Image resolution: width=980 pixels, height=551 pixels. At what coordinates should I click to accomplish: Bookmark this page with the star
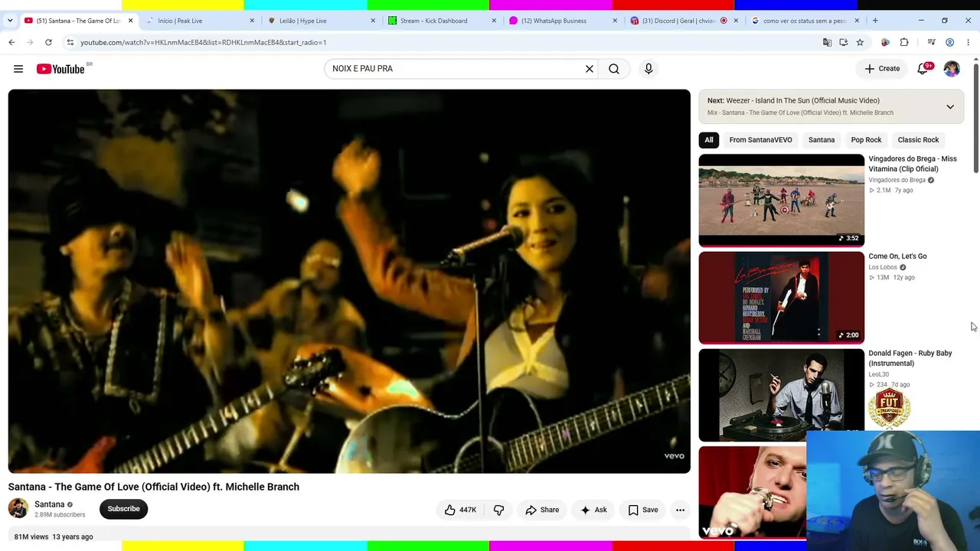[x=860, y=42]
